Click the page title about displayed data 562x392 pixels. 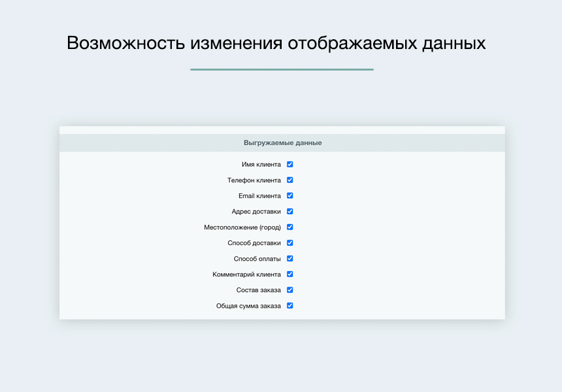tap(281, 42)
